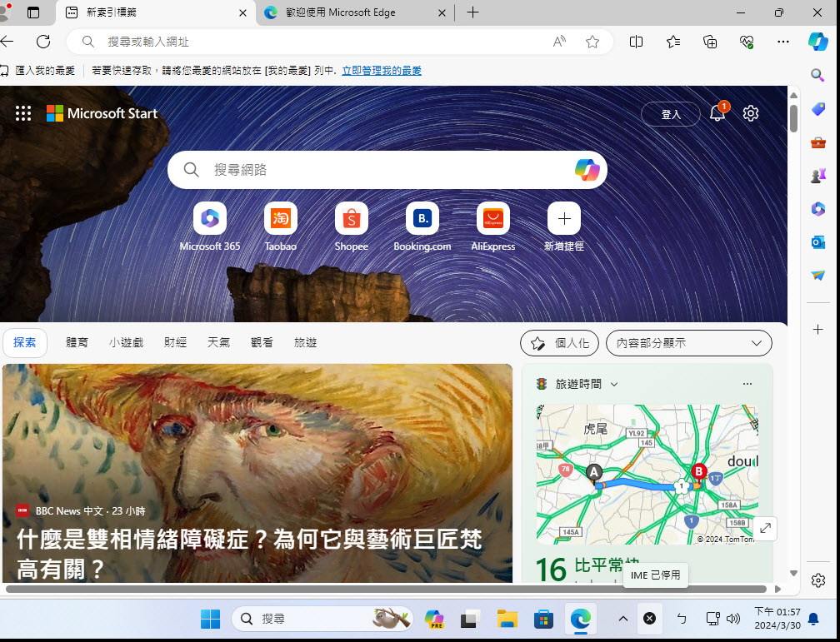The height and width of the screenshot is (642, 840).
Task: Open split screen view icon
Action: click(x=636, y=42)
